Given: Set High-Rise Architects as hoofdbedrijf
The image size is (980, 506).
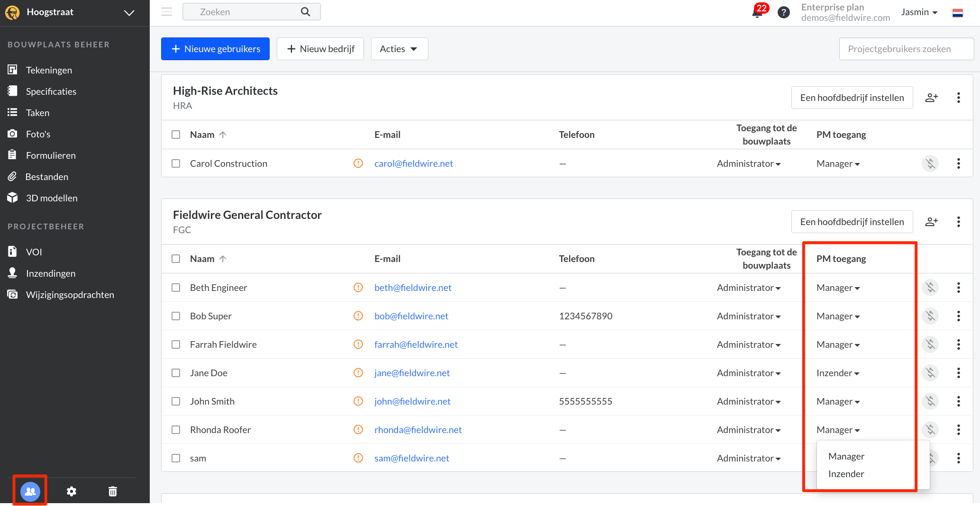Looking at the screenshot, I should pos(852,98).
